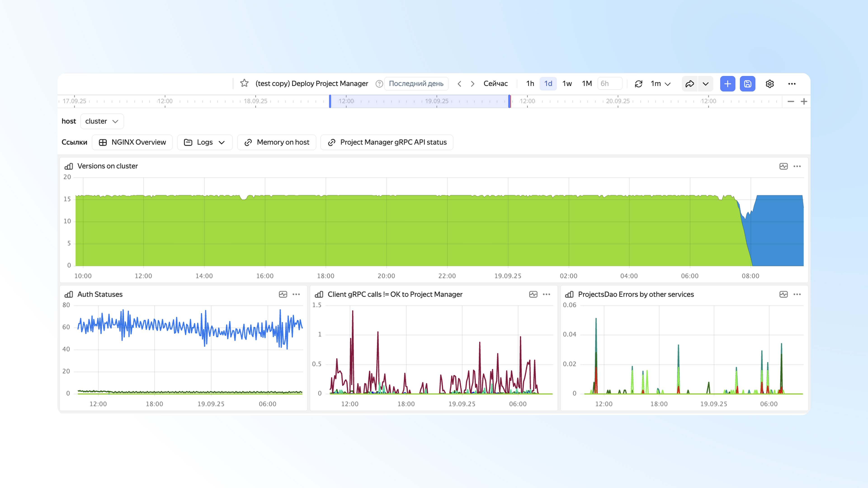The height and width of the screenshot is (488, 868).
Task: Save the dashboard with floppy icon
Action: [747, 84]
